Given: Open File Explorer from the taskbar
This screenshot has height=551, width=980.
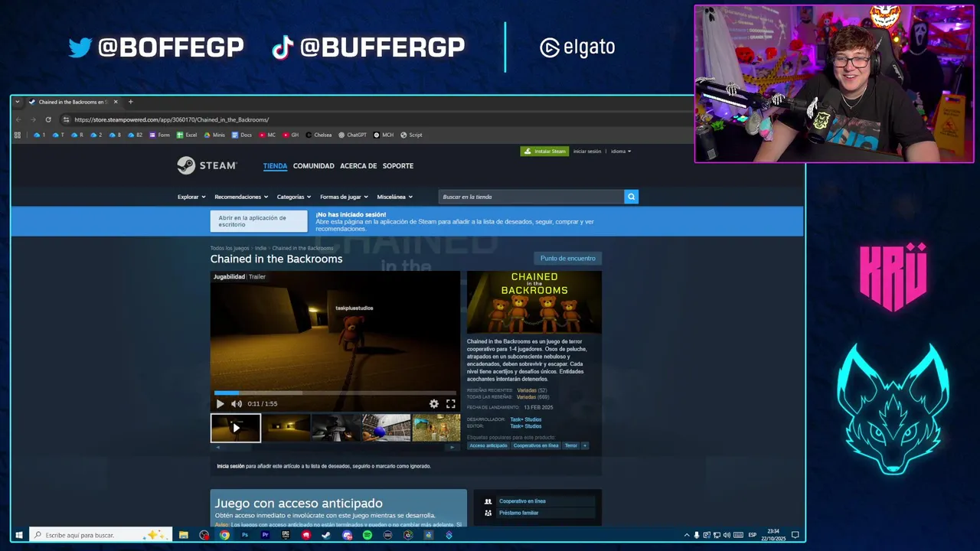Looking at the screenshot, I should pyautogui.click(x=184, y=535).
